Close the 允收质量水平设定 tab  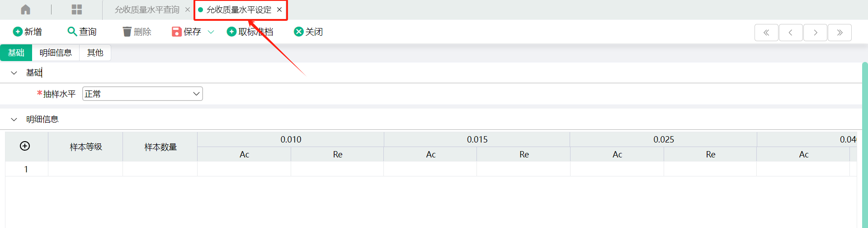click(279, 9)
